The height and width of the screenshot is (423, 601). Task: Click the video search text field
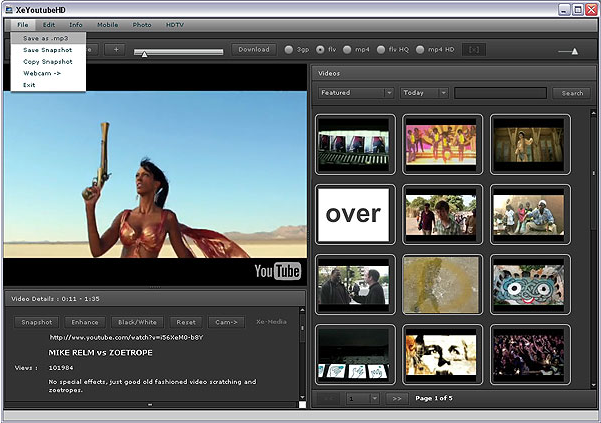[500, 93]
